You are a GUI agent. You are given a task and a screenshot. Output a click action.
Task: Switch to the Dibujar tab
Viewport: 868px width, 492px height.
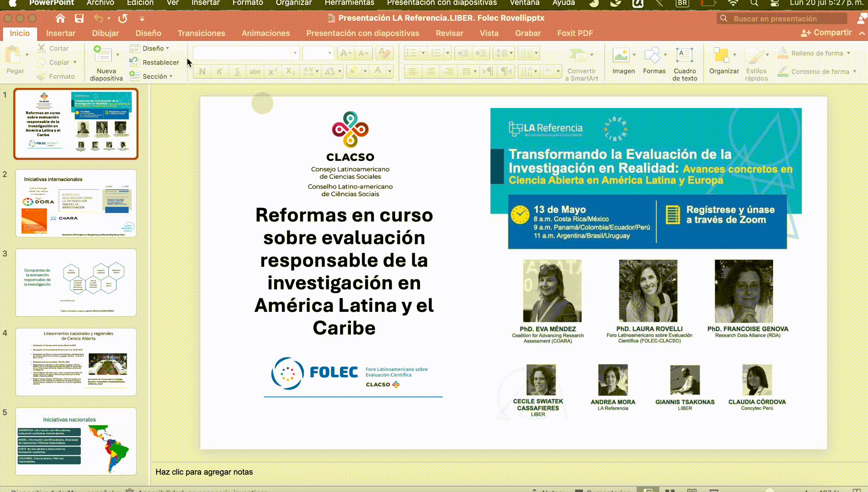[105, 33]
